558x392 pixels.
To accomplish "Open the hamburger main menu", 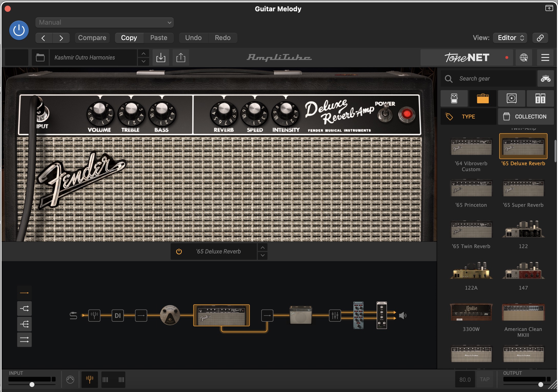I will (545, 57).
